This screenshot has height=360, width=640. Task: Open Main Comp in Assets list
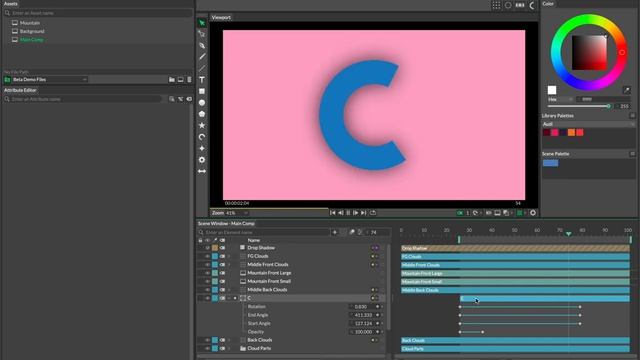click(x=31, y=40)
